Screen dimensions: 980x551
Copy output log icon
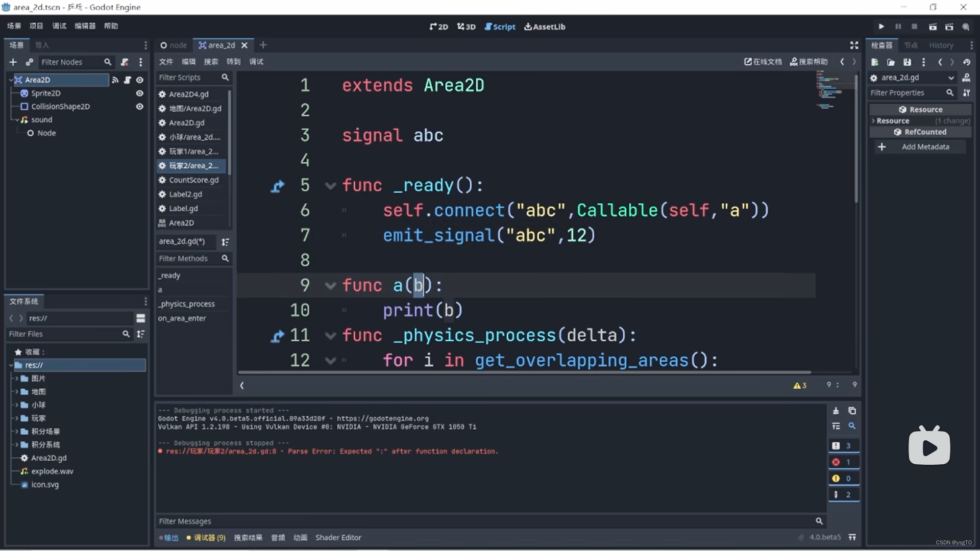(x=852, y=411)
